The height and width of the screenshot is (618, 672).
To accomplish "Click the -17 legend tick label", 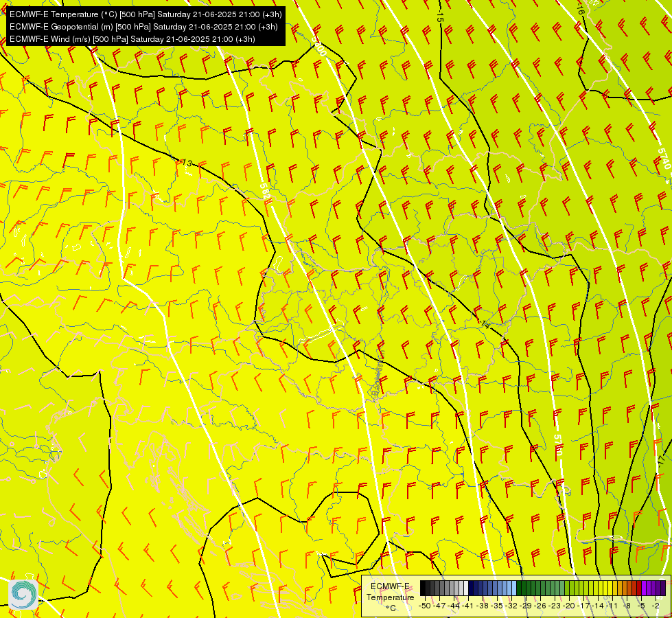I will tap(583, 606).
